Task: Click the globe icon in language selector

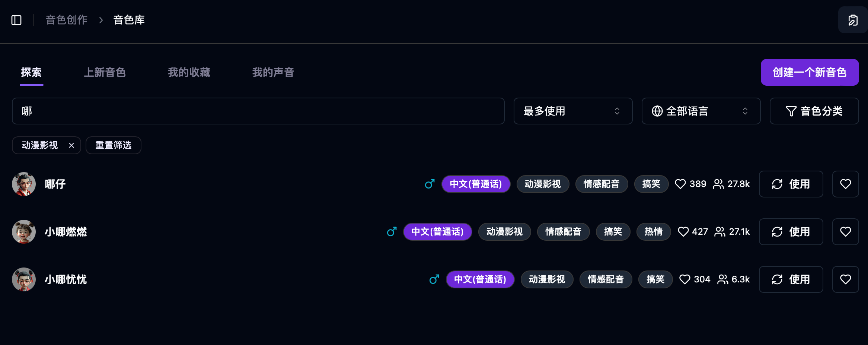Action: click(x=657, y=111)
